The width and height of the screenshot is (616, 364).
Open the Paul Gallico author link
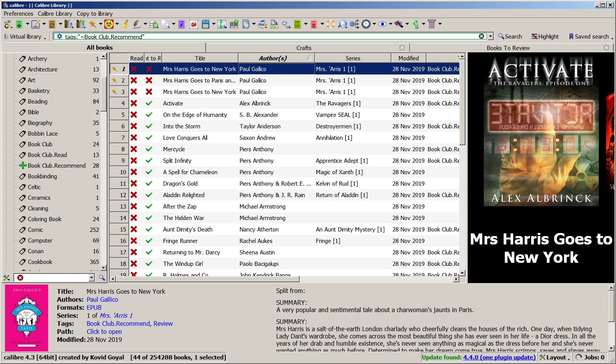(102, 300)
